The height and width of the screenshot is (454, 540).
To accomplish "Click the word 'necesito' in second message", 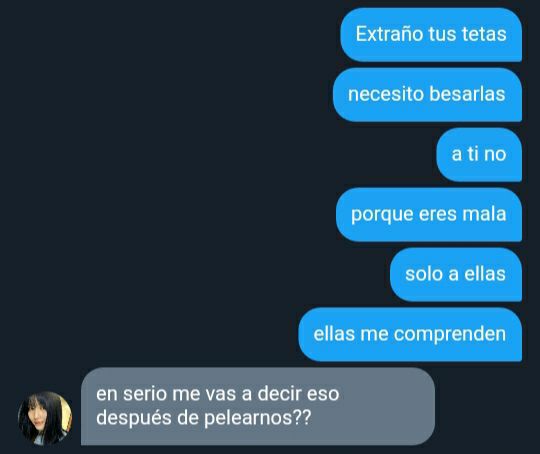I will pyautogui.click(x=386, y=94).
